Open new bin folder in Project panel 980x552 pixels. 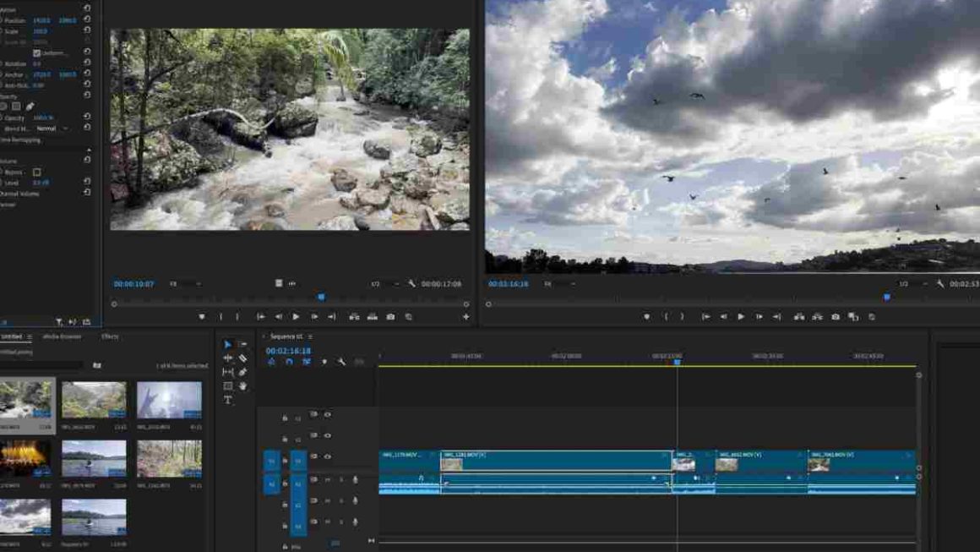click(x=97, y=365)
